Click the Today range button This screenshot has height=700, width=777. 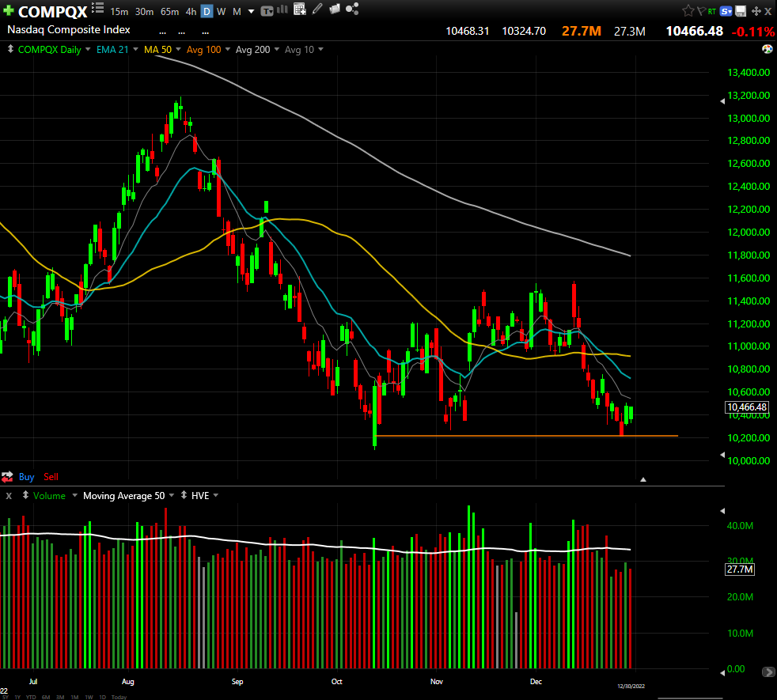tap(119, 697)
